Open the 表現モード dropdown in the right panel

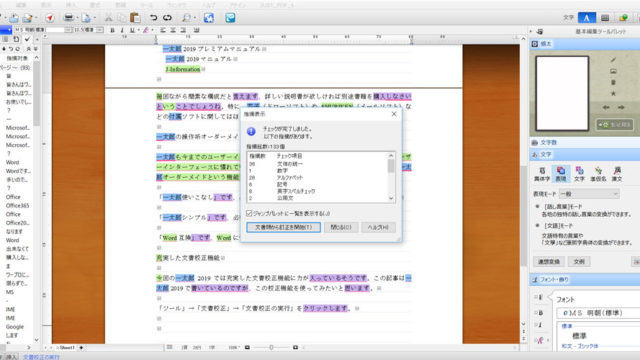click(x=589, y=194)
